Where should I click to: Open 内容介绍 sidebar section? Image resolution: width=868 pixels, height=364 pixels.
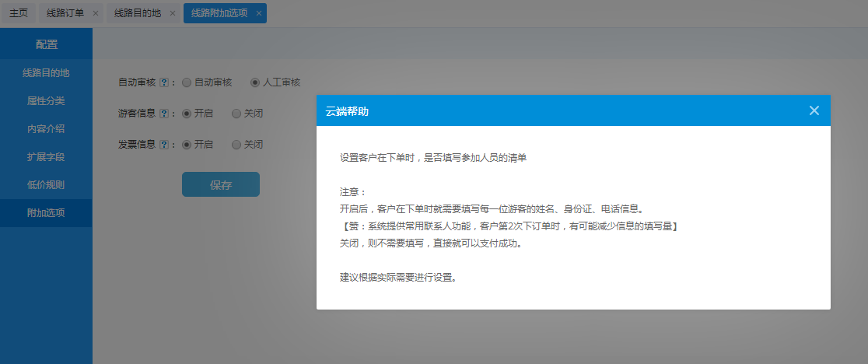tap(46, 129)
